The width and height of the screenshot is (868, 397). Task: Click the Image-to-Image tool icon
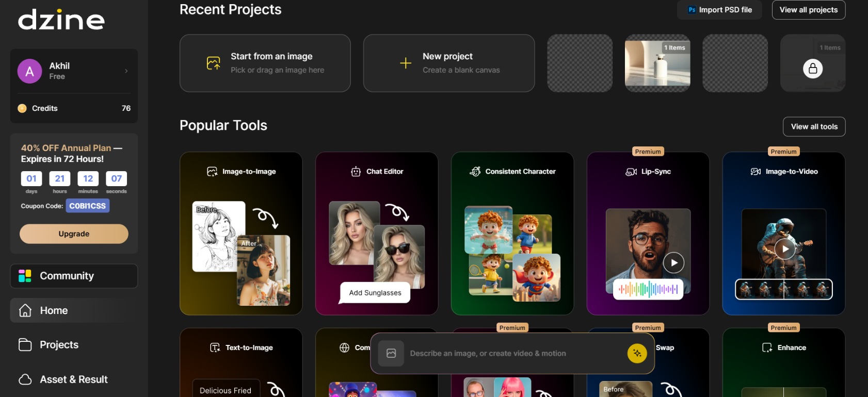point(212,172)
